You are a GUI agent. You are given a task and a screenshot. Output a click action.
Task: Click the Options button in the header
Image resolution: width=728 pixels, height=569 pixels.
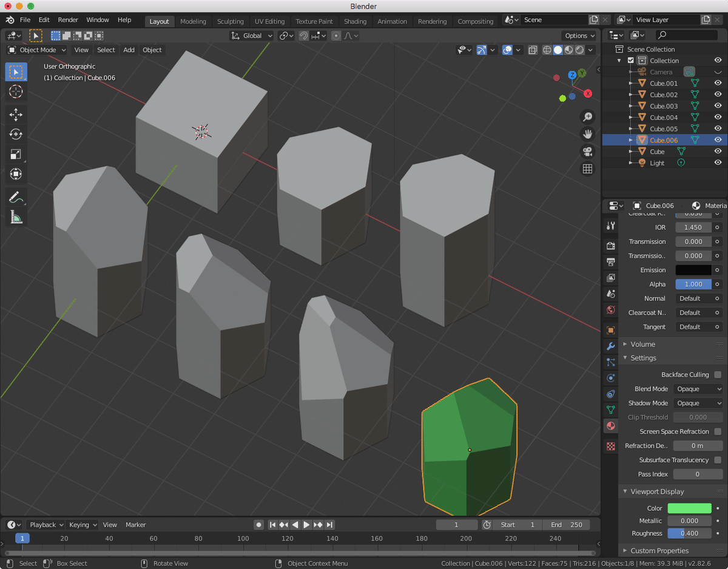579,36
